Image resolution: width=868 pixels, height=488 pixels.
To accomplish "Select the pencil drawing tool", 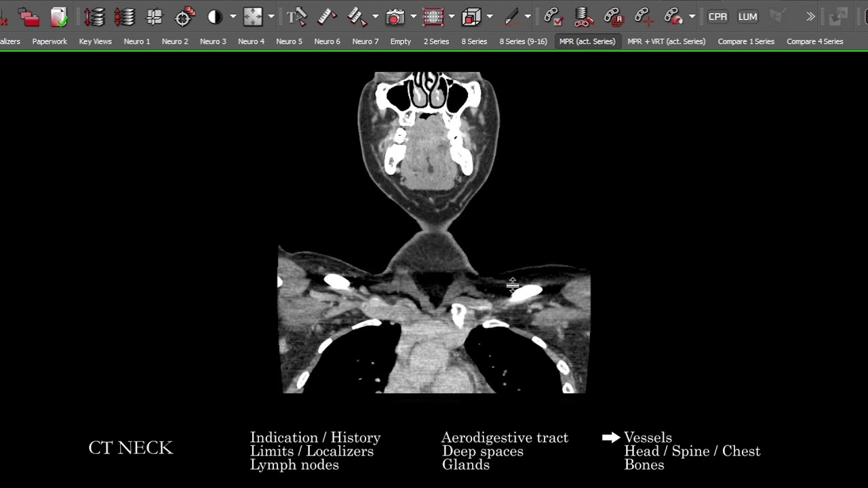I will [510, 17].
